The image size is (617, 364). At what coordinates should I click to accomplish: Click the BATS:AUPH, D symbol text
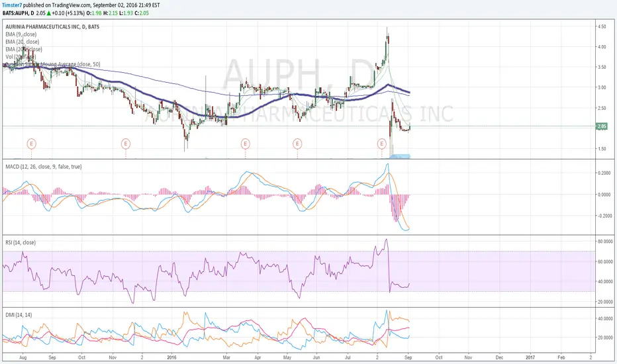tap(18, 13)
